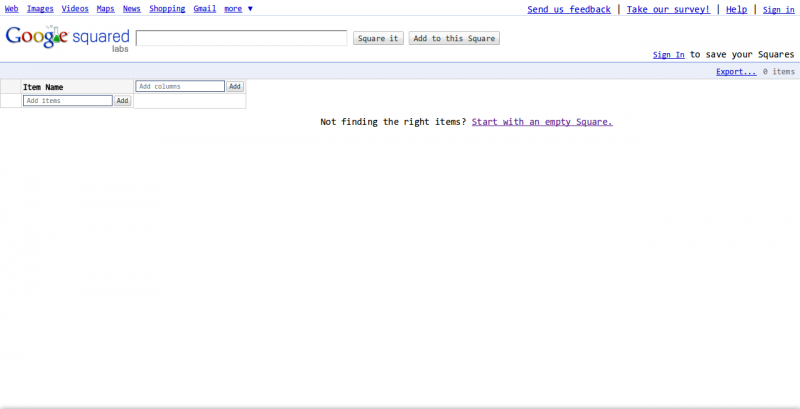Click Add button next to Add columns
800x409 pixels.
coord(235,86)
